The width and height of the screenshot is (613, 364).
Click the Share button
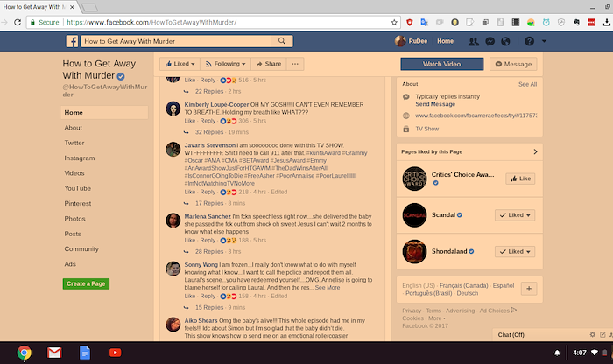[x=269, y=64]
